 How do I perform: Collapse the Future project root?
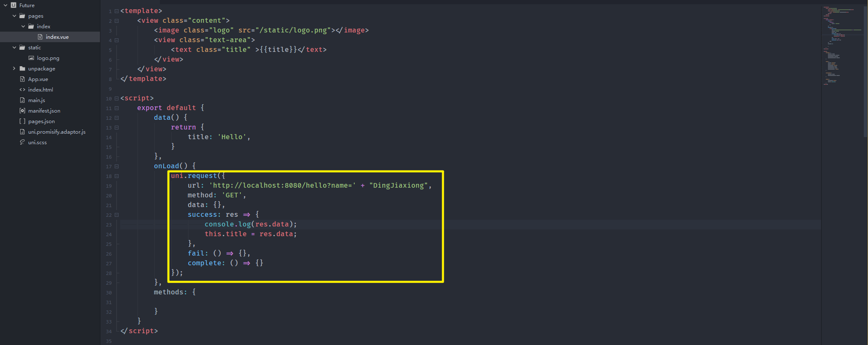5,5
